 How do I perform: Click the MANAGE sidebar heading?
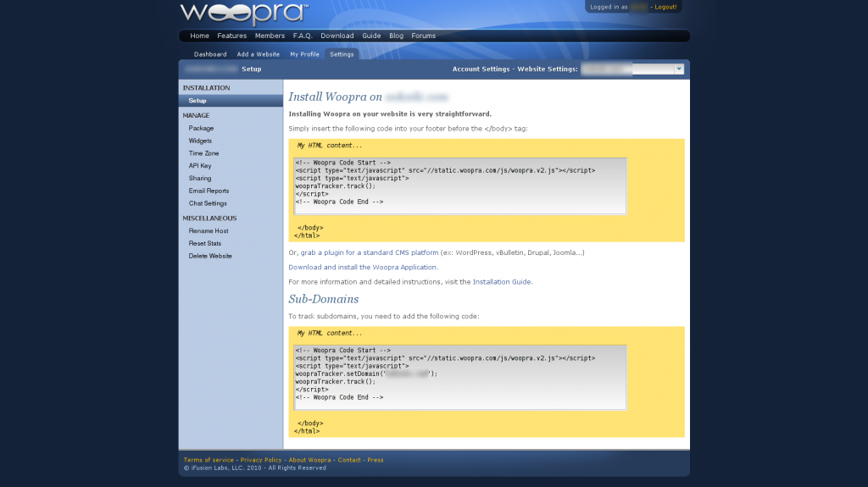pyautogui.click(x=196, y=116)
